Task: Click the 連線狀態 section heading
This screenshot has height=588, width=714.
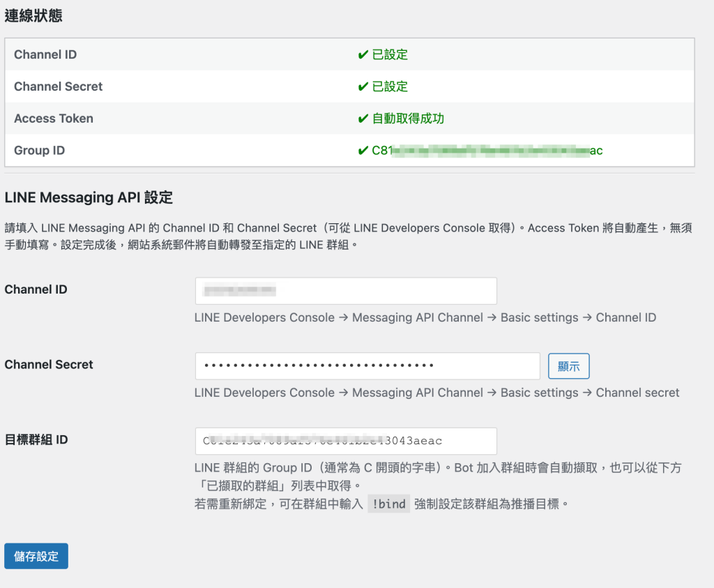Action: 33,15
